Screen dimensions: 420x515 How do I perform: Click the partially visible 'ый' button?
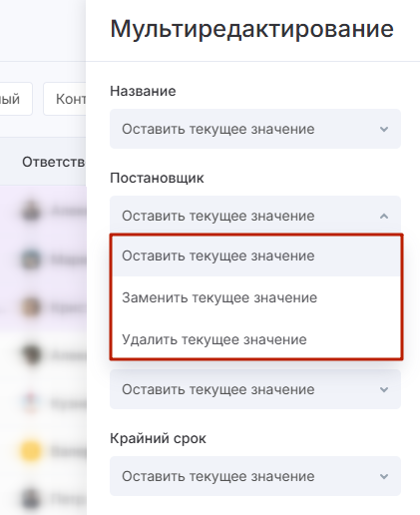click(16, 99)
